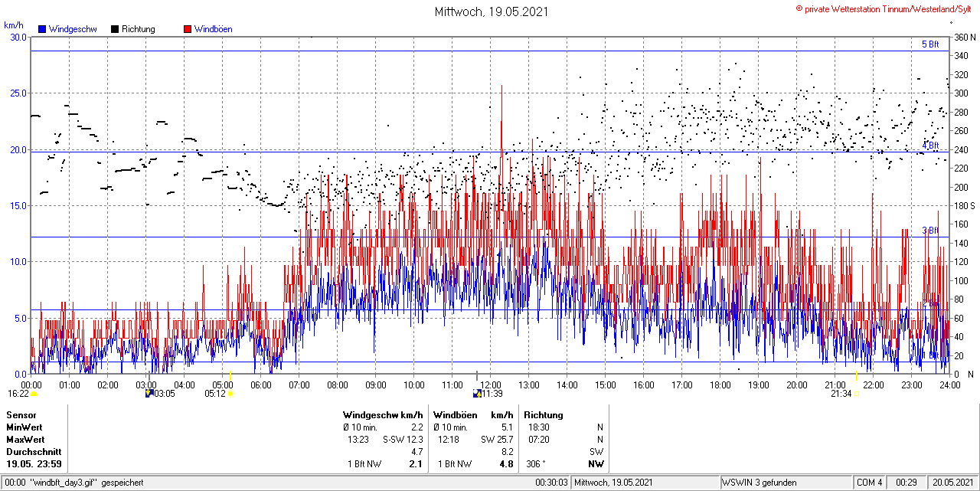Viewport: 980px width, 491px height.
Task: Click the 18:30 direction time
Action: tap(538, 427)
